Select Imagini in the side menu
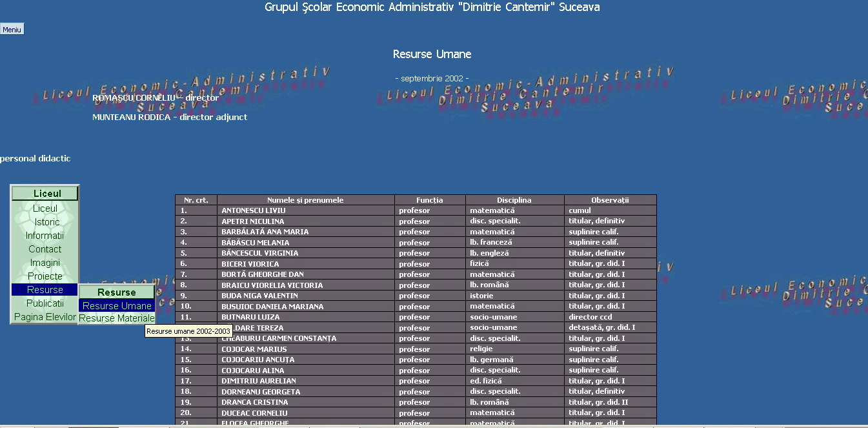868x428 pixels. (45, 263)
